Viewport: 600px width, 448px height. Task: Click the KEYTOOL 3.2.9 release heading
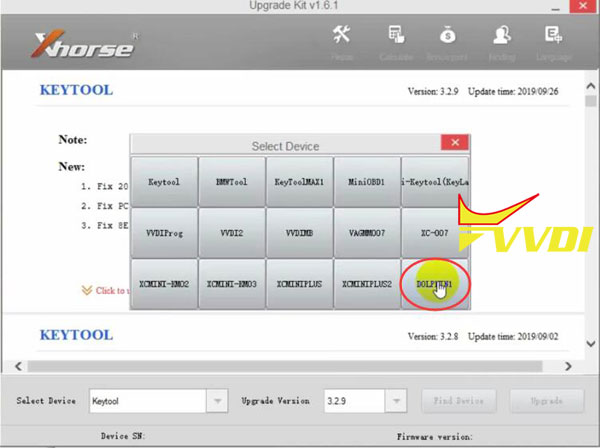click(x=77, y=90)
